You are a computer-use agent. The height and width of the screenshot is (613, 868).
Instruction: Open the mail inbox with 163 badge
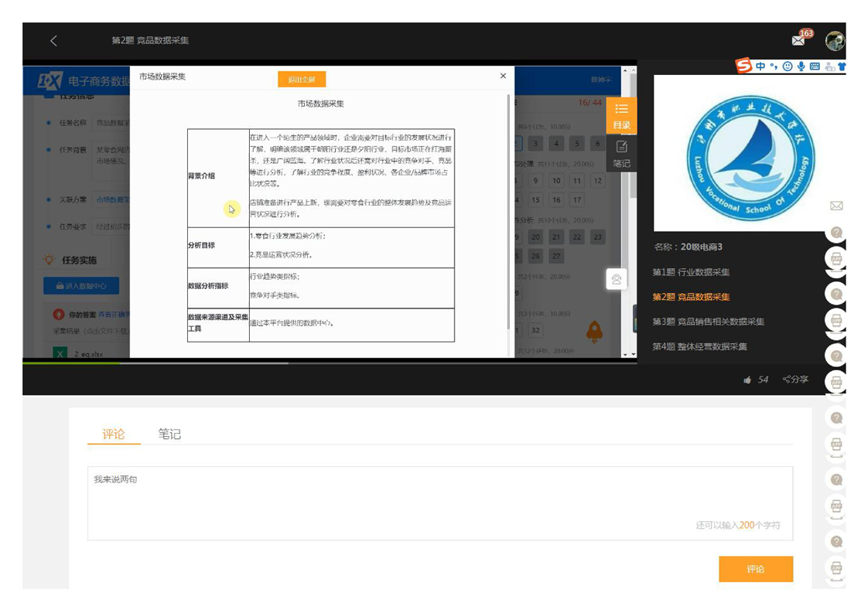click(x=798, y=40)
